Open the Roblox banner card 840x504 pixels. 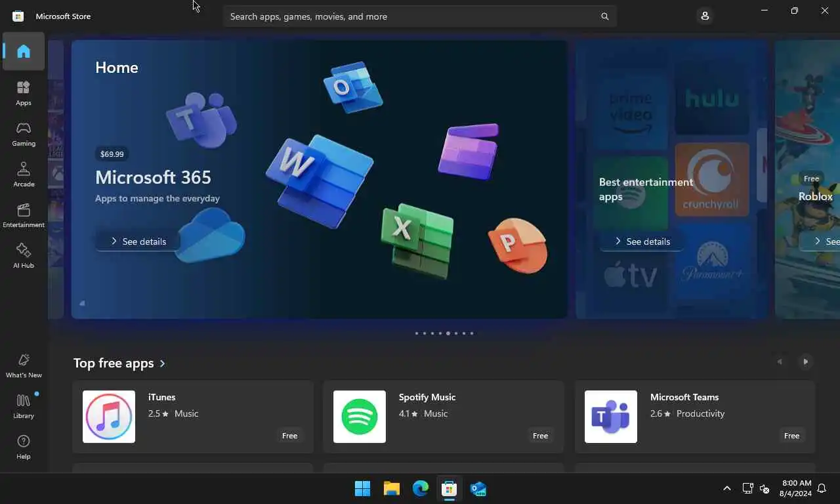(x=807, y=180)
